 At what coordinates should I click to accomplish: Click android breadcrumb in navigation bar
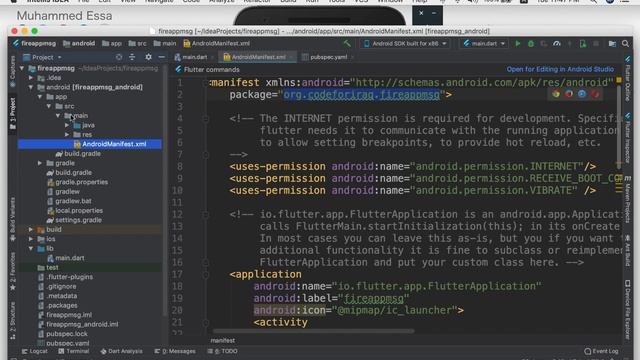pyautogui.click(x=79, y=43)
